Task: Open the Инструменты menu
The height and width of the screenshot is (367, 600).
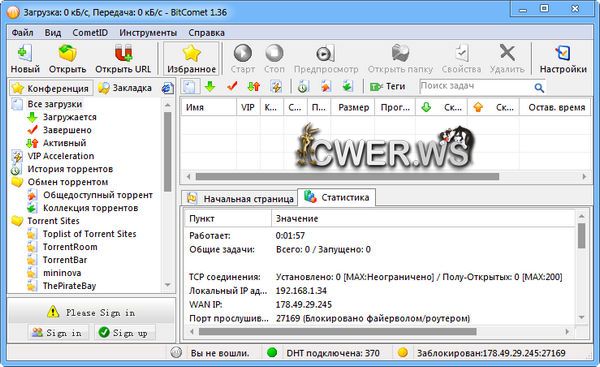Action: (x=148, y=33)
